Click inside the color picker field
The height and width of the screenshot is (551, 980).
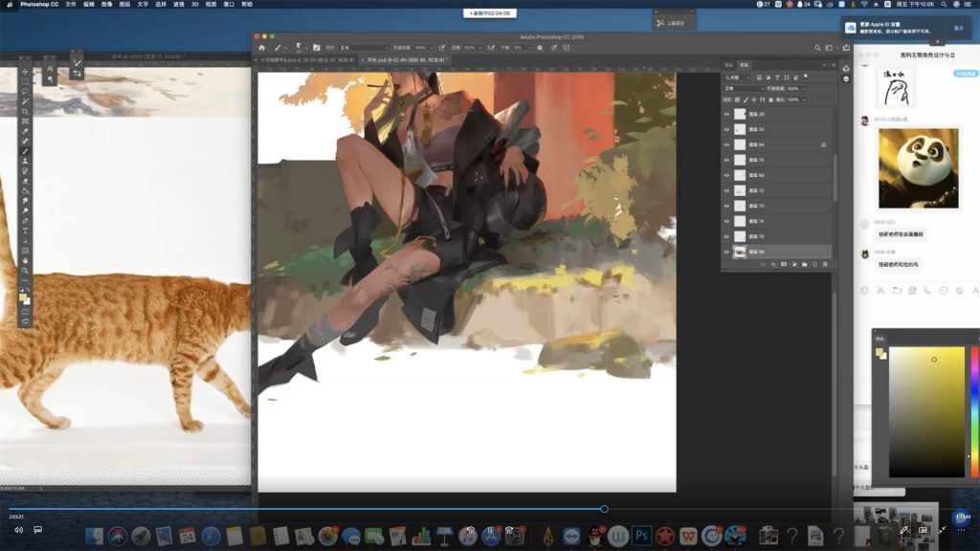pyautogui.click(x=926, y=411)
